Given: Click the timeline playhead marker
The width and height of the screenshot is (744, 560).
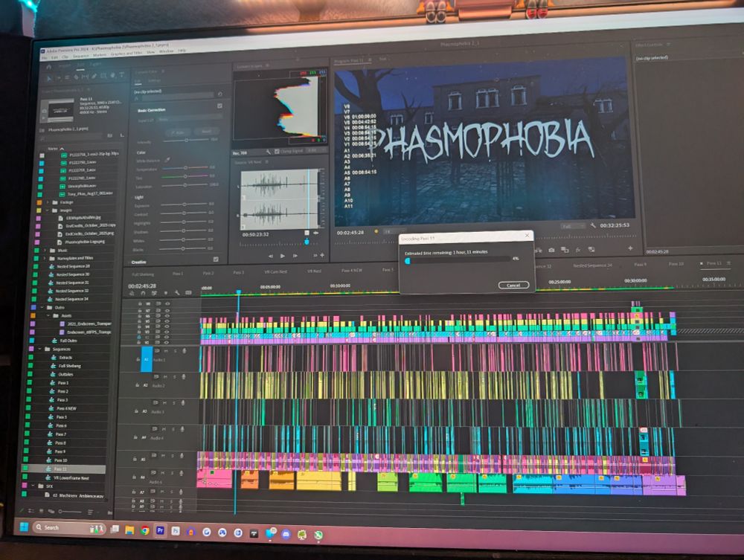Looking at the screenshot, I should click(x=239, y=292).
